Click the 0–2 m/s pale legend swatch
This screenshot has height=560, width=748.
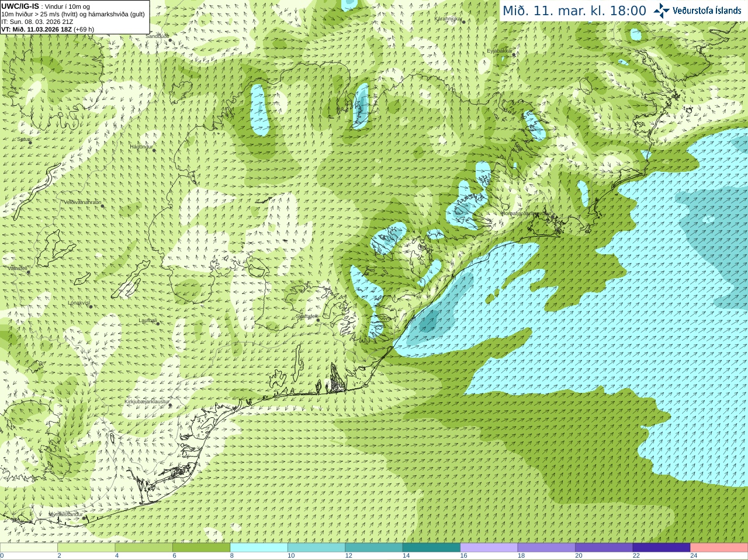tap(29, 548)
